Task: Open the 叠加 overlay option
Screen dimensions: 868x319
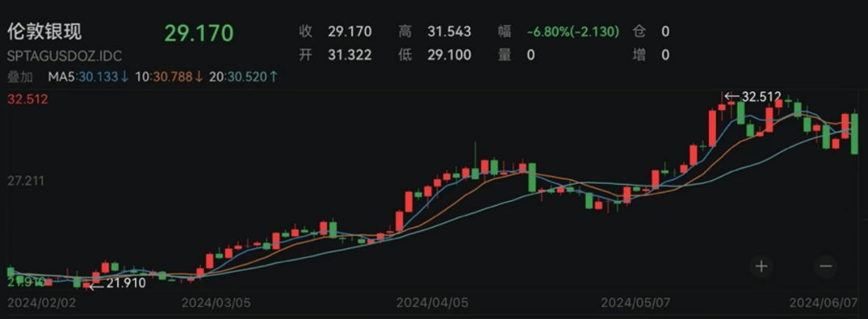Action: tap(19, 77)
